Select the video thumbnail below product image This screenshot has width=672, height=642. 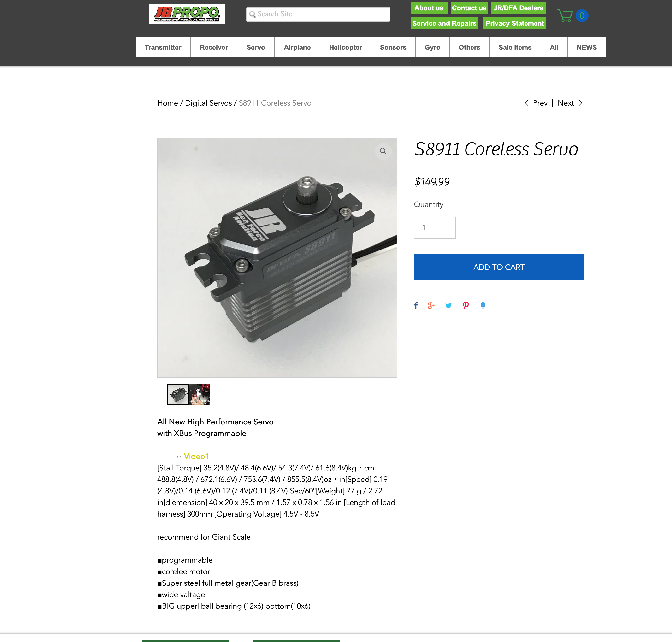[199, 395]
